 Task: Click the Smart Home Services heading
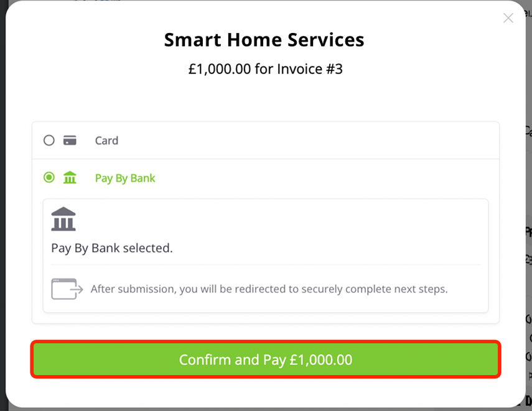(264, 40)
